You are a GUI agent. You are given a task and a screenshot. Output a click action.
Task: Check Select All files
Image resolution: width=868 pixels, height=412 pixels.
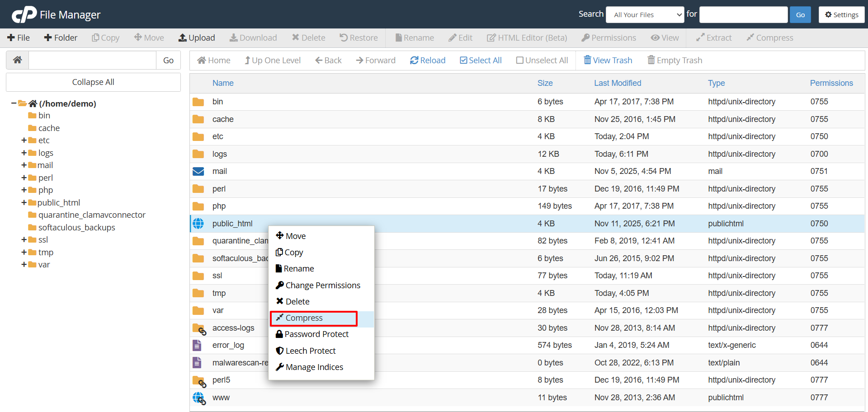pos(481,61)
